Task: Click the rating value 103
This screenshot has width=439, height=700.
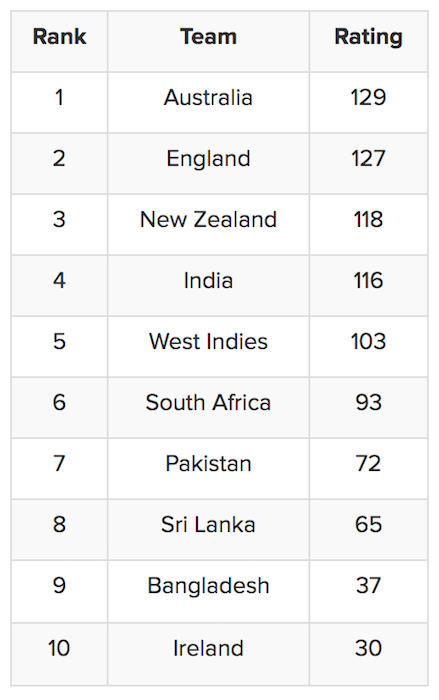Action: pyautogui.click(x=368, y=342)
